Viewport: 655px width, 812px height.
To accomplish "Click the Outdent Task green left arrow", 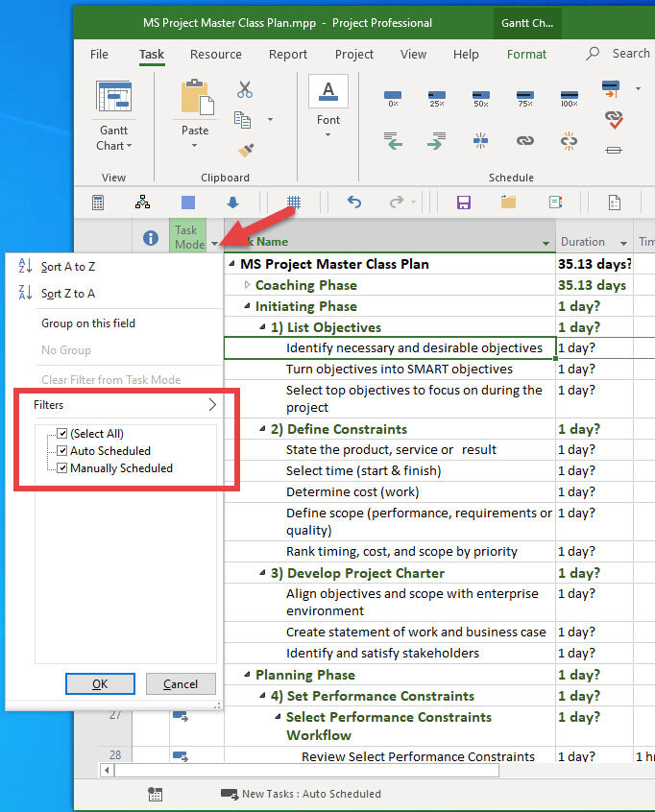I will (x=394, y=140).
